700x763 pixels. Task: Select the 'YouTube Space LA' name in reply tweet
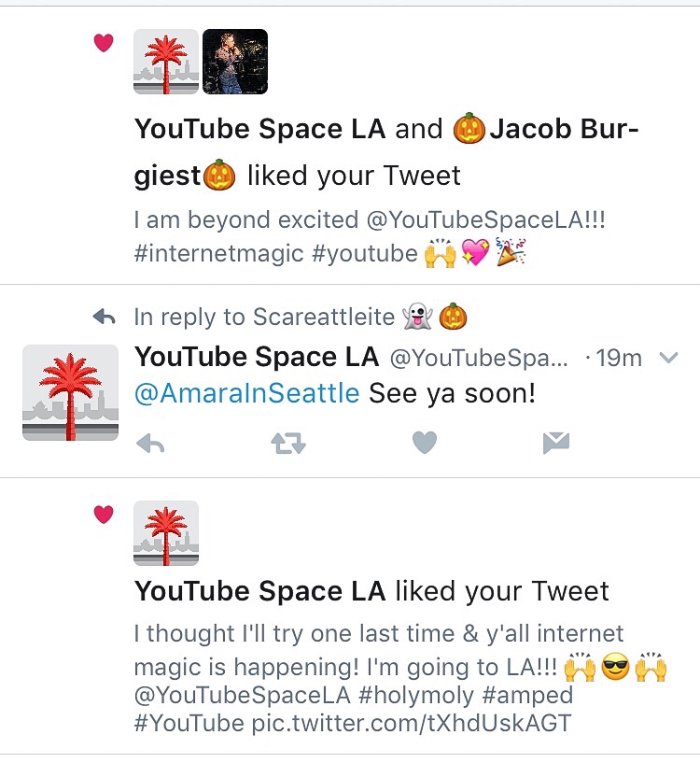pos(257,357)
